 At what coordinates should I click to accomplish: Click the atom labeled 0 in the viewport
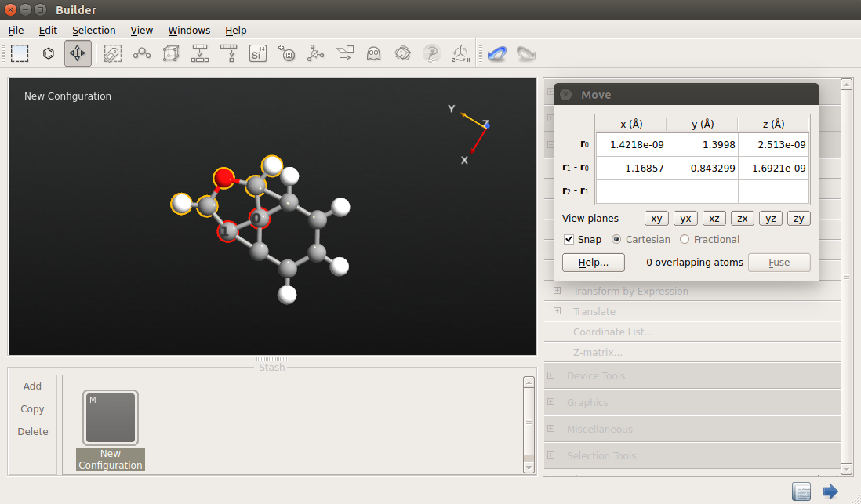259,219
